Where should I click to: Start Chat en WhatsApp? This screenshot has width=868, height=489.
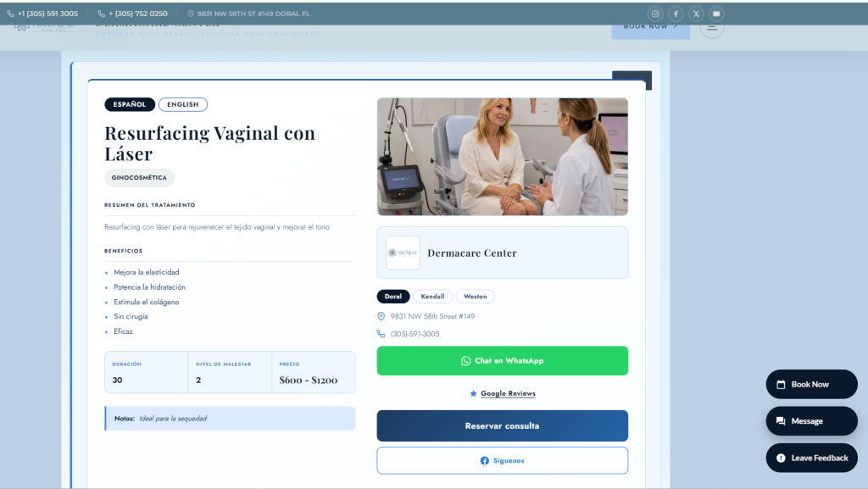(502, 361)
